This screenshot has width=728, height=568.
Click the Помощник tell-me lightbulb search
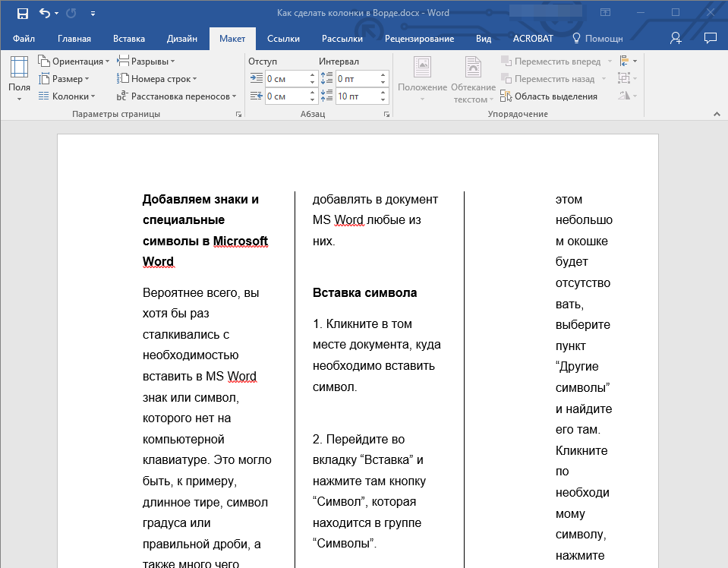pyautogui.click(x=597, y=39)
